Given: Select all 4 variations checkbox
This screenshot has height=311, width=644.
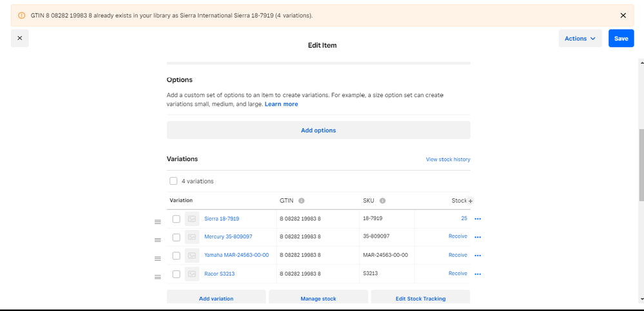Looking at the screenshot, I should click(x=173, y=182).
